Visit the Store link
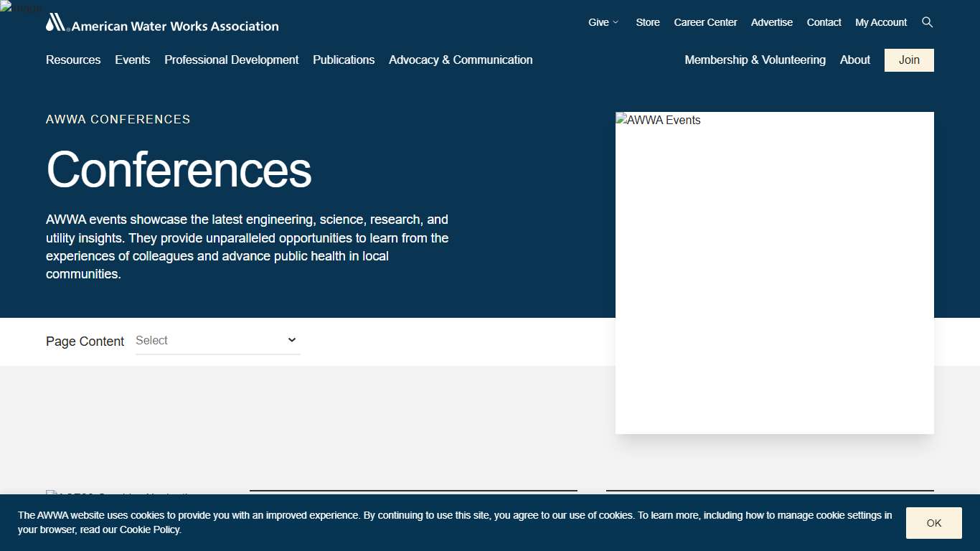 pos(647,22)
